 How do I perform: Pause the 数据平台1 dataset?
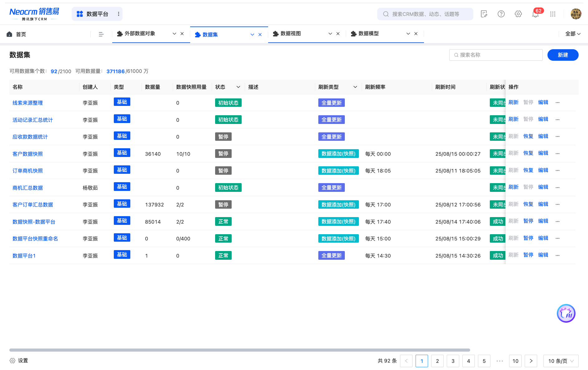pos(528,255)
